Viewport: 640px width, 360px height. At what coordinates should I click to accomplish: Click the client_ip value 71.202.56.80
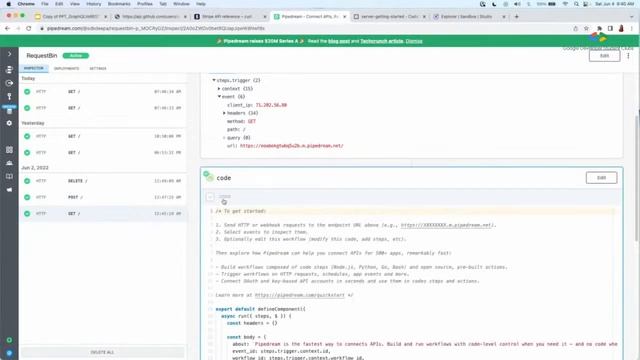pyautogui.click(x=271, y=105)
